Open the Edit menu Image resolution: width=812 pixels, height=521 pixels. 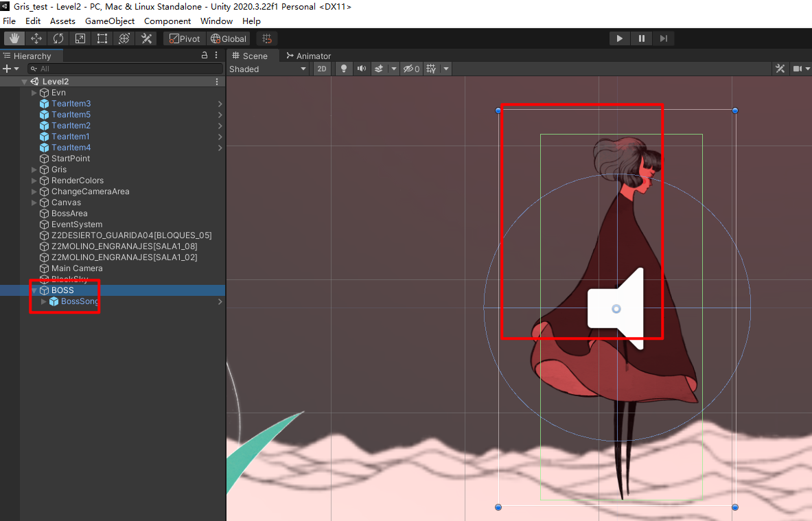33,21
